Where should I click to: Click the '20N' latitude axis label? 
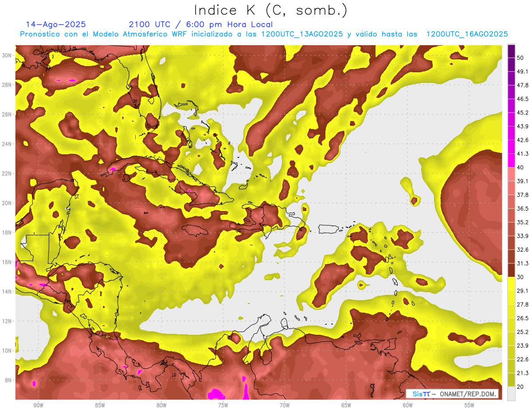click(x=8, y=203)
